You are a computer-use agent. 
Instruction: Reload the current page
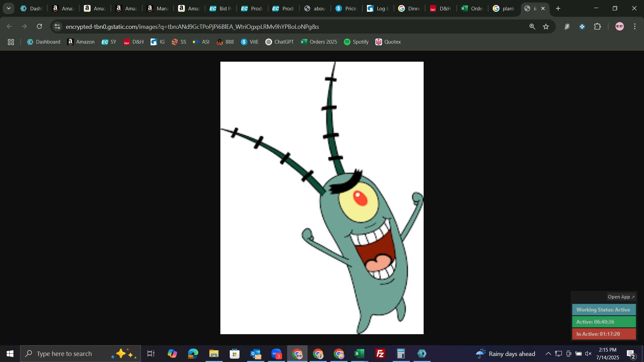click(x=39, y=26)
